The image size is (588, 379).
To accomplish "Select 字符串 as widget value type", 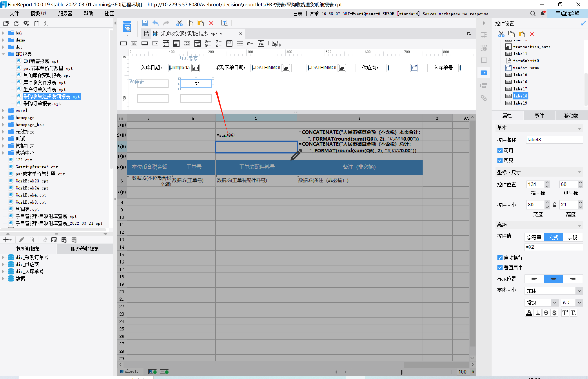I will [x=534, y=237].
